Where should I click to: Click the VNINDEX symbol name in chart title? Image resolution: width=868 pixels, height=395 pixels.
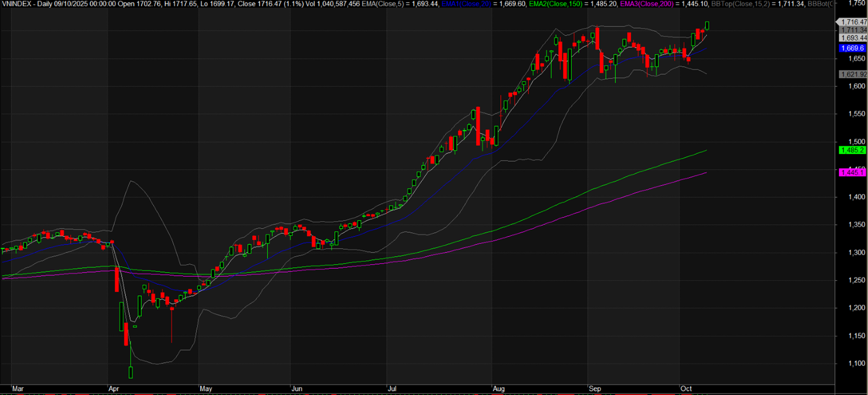click(x=17, y=4)
